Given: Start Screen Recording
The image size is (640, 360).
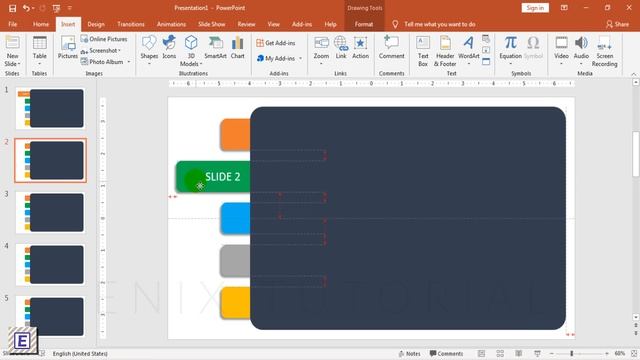Looking at the screenshot, I should (604, 51).
